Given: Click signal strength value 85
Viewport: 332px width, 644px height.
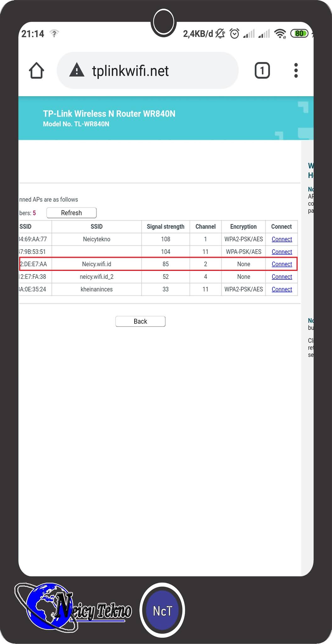Looking at the screenshot, I should [165, 264].
